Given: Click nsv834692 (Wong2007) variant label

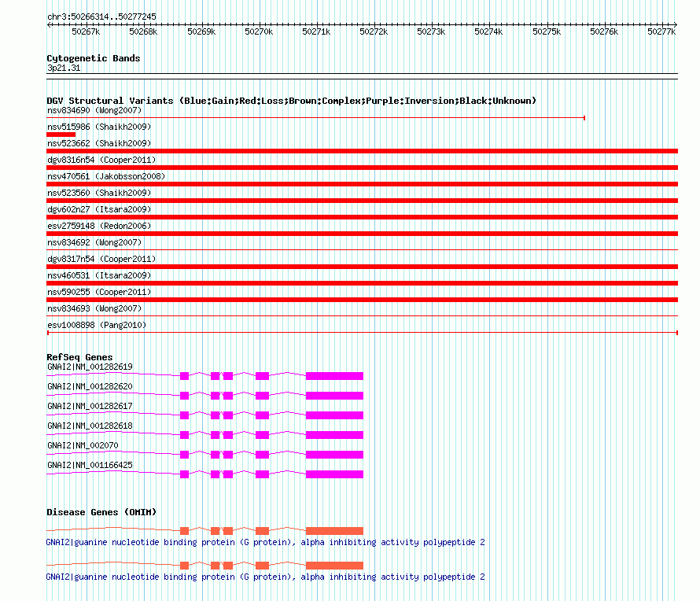Looking at the screenshot, I should coord(94,242).
